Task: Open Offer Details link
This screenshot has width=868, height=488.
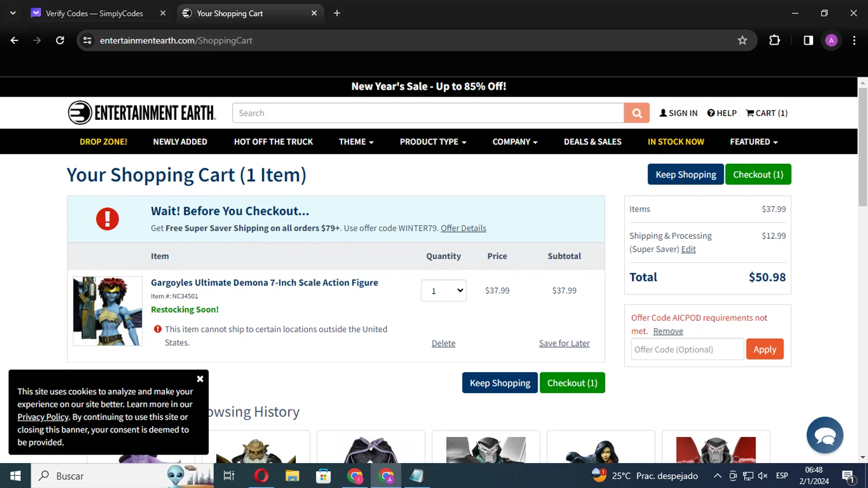Action: click(x=464, y=228)
